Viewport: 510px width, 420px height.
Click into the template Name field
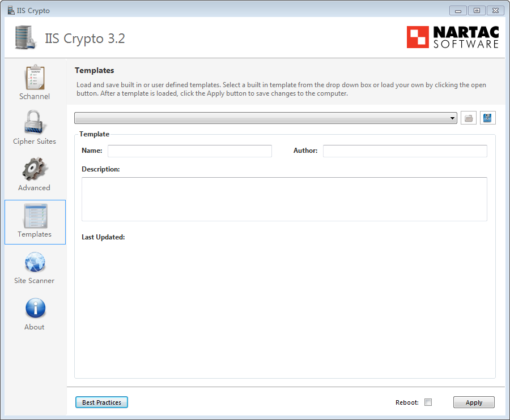[189, 151]
